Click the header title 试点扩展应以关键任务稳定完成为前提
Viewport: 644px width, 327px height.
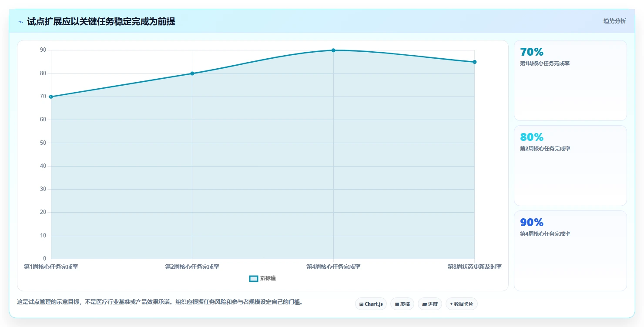(x=101, y=21)
